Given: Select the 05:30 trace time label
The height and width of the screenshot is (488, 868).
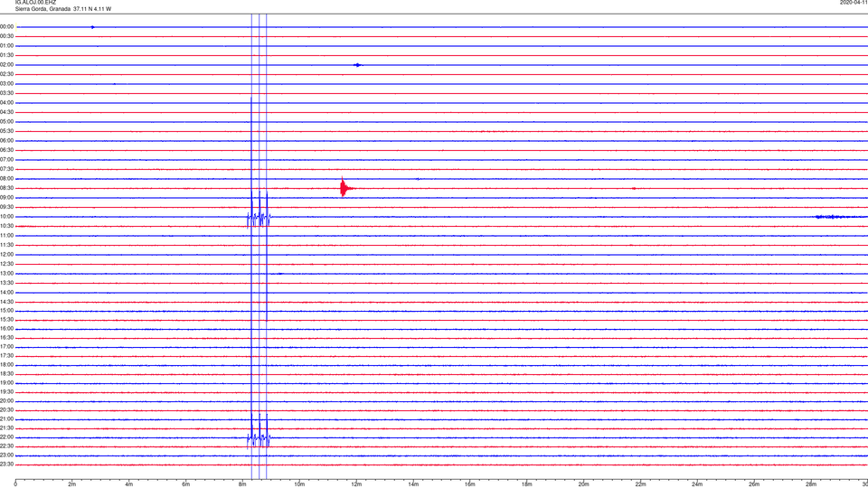Looking at the screenshot, I should pos(6,131).
